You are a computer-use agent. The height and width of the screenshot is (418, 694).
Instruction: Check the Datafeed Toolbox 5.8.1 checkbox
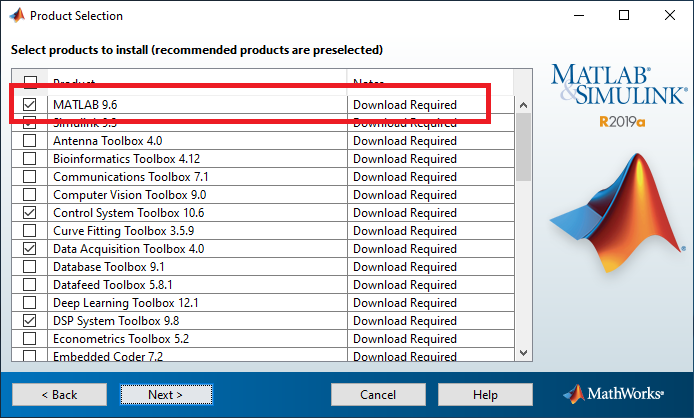[30, 285]
